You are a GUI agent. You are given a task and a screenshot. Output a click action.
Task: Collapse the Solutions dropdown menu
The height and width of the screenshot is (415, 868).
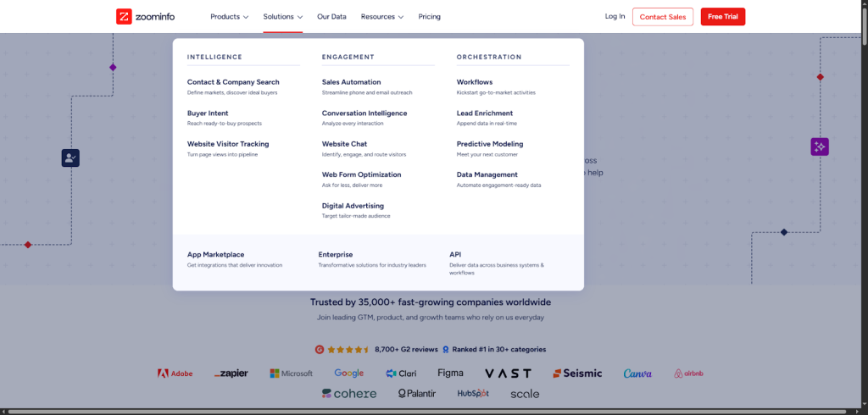(282, 16)
